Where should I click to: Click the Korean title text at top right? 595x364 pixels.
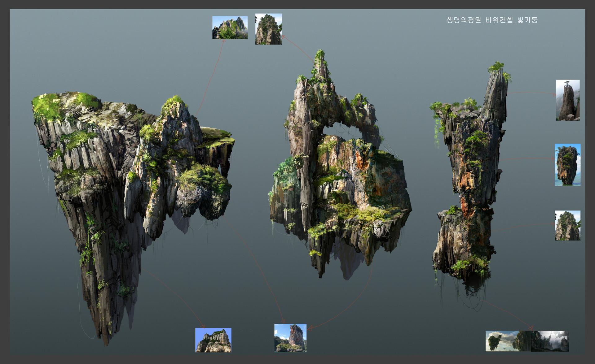(492, 20)
